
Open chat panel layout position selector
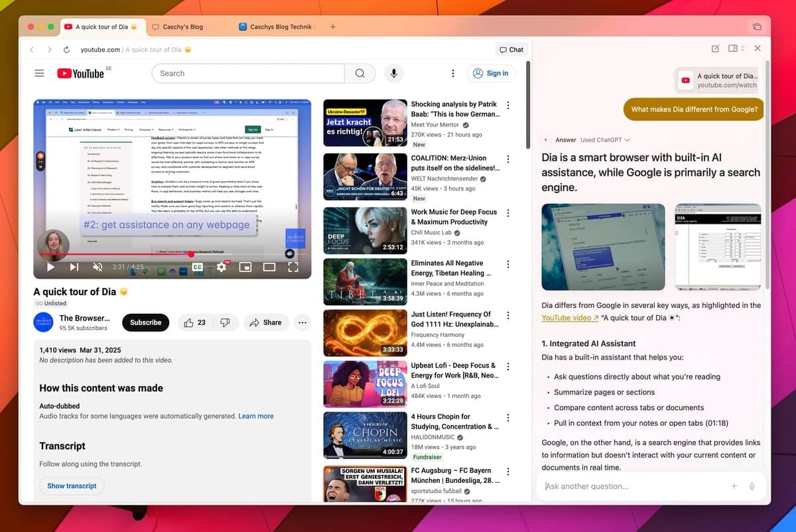[736, 49]
